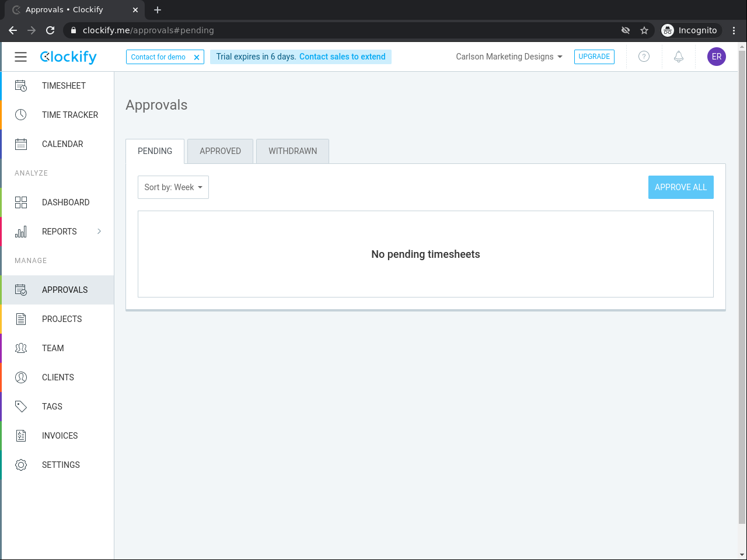Switch to the Withdrawn tab
The width and height of the screenshot is (747, 560).
click(292, 151)
